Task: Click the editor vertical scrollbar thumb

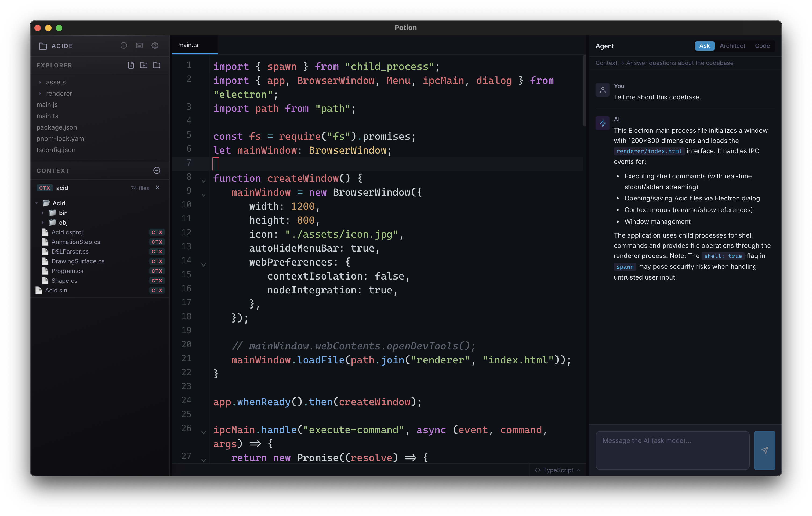Action: 584,91
